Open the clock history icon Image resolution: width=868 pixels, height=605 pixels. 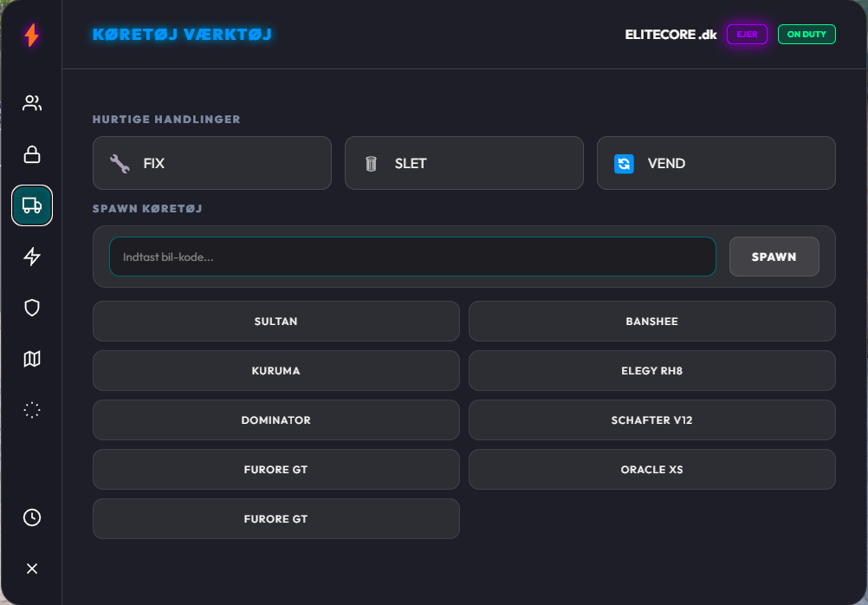click(31, 517)
